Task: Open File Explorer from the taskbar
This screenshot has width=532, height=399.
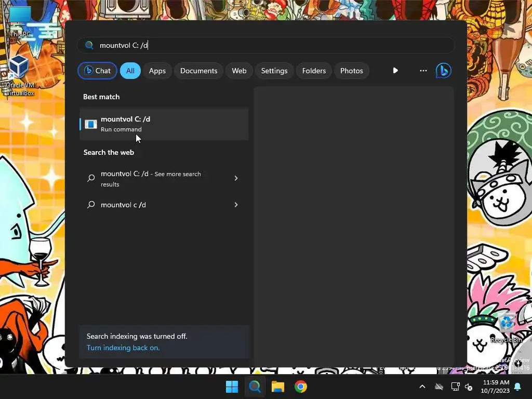Action: click(278, 387)
